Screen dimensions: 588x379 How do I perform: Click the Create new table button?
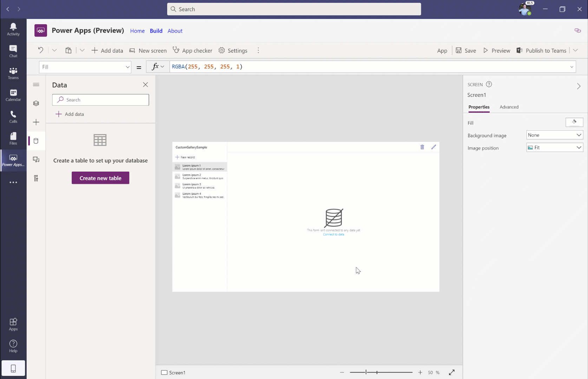click(100, 178)
